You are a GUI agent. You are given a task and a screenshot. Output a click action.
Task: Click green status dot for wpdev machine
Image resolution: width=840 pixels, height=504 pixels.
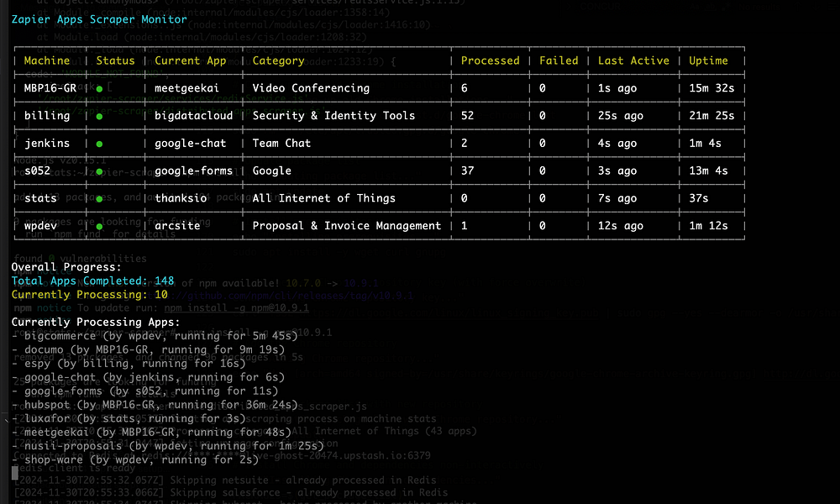point(99,227)
